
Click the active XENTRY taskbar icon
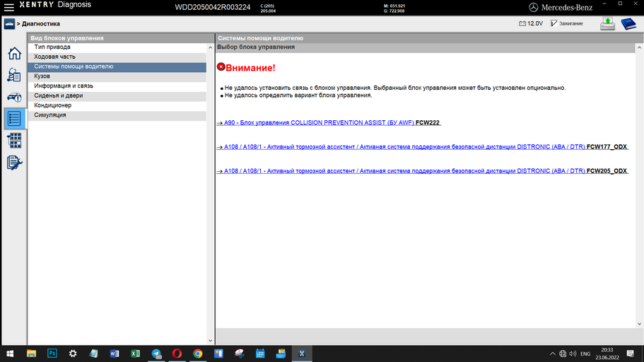click(302, 354)
